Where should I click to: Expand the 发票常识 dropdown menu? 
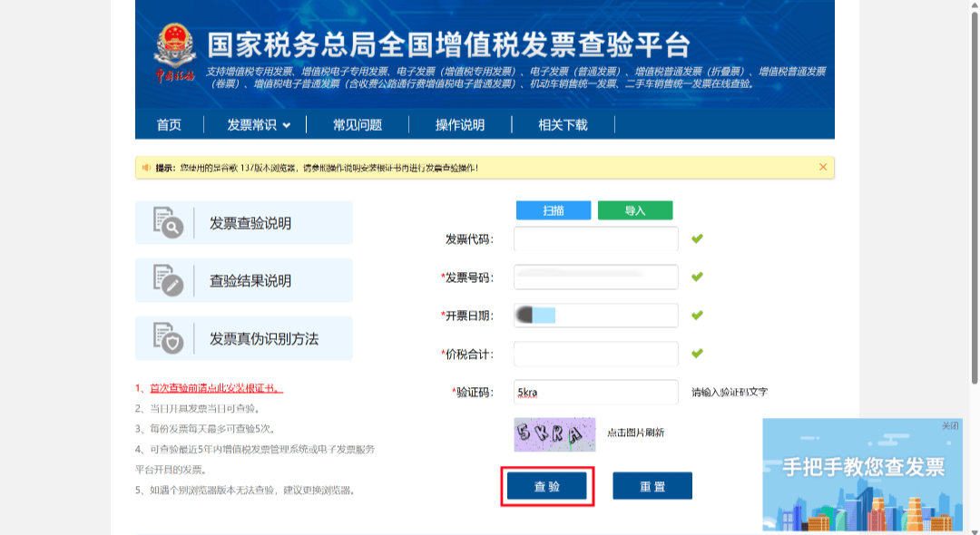coord(259,125)
